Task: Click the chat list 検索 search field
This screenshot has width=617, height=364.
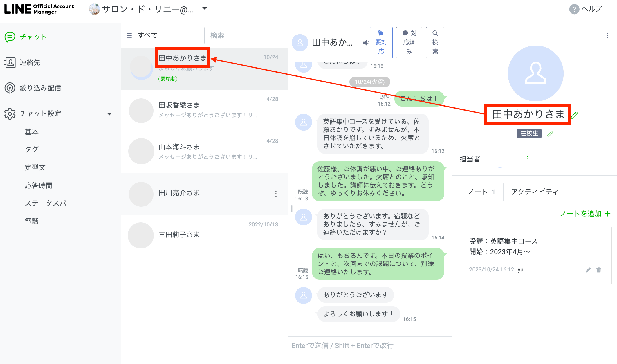Action: point(244,35)
